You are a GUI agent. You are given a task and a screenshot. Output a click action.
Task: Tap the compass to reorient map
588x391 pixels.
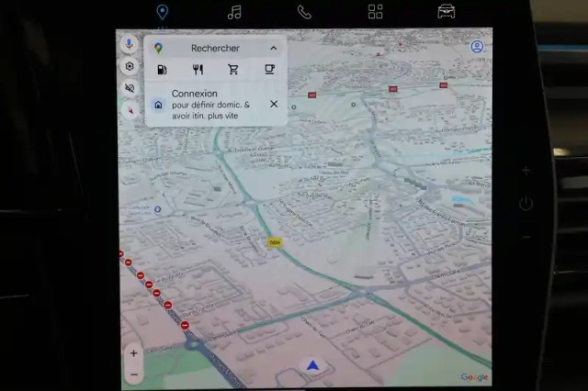click(129, 110)
